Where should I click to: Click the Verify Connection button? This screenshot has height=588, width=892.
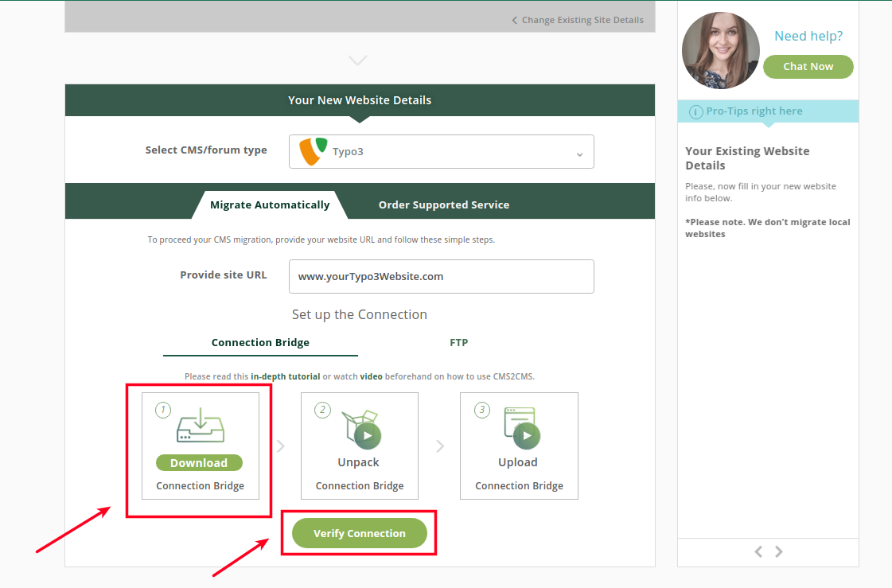[360, 533]
